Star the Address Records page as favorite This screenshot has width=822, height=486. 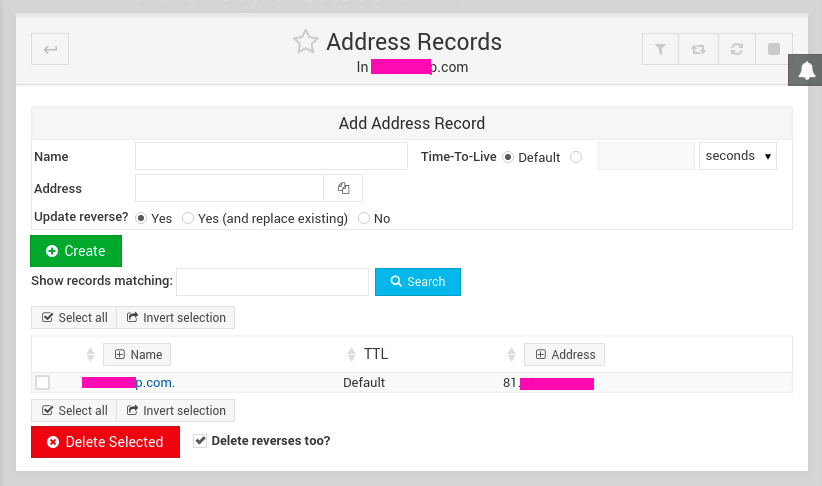(305, 42)
